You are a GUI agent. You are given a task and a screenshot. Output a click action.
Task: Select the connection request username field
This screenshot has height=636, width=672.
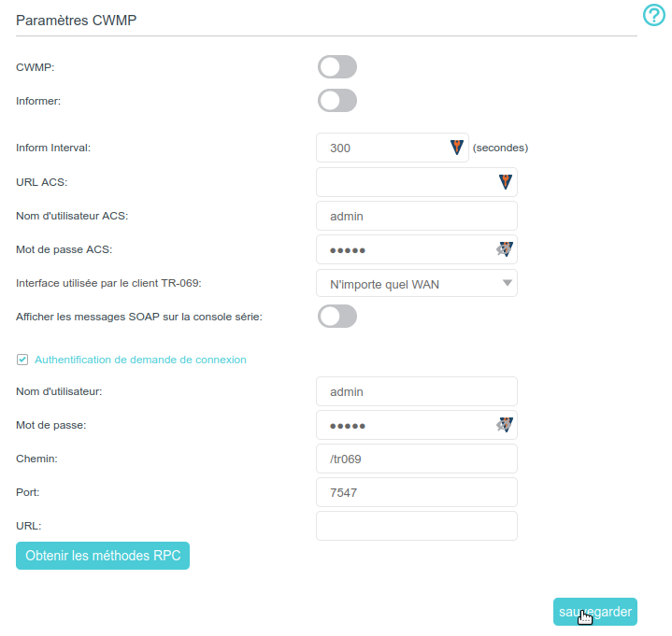pos(417,391)
